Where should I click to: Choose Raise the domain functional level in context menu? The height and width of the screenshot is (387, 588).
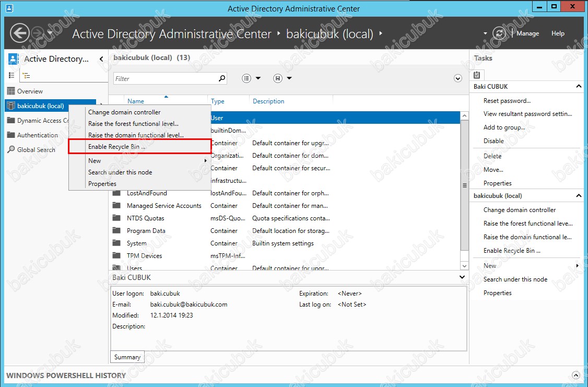coord(136,135)
